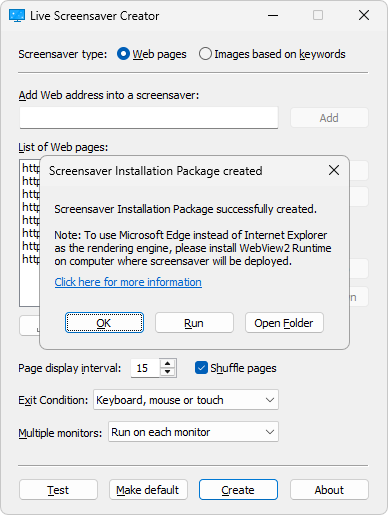Click OK in the package created dialog

click(104, 323)
